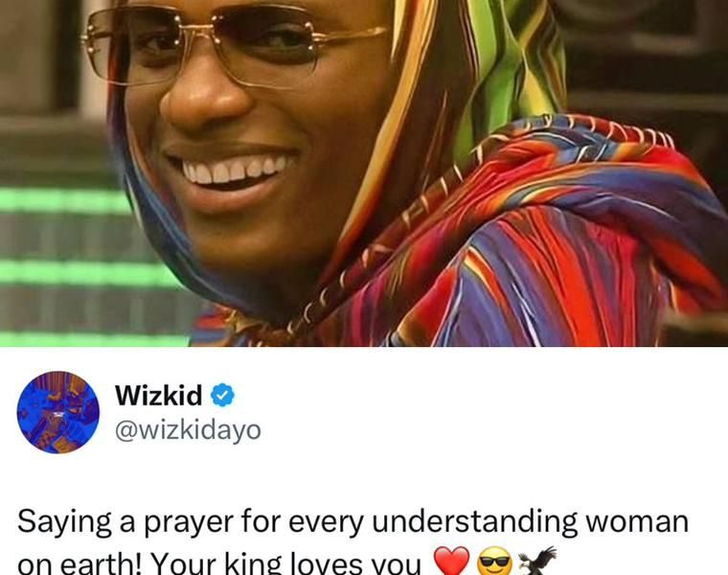Select the eagle emoji

tap(537, 561)
